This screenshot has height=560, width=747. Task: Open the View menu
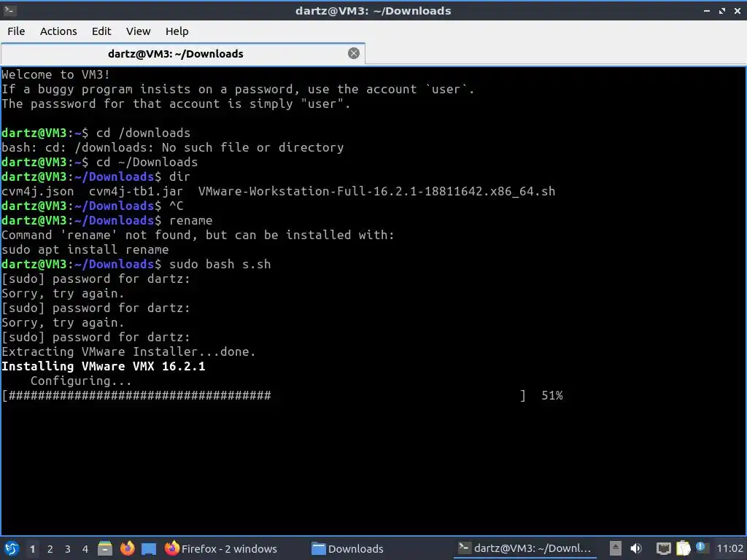point(138,31)
